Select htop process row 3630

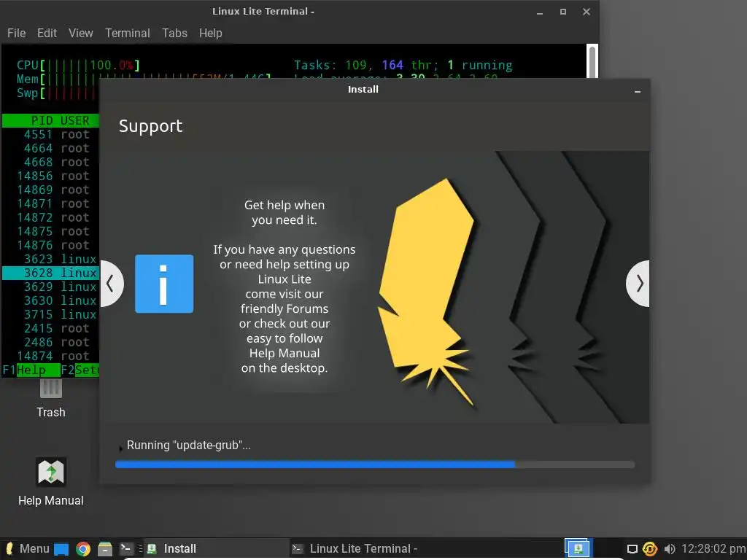50,300
